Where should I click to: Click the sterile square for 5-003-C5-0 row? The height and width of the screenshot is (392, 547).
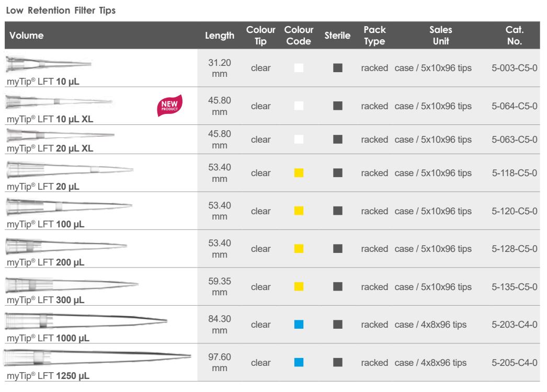tap(338, 68)
